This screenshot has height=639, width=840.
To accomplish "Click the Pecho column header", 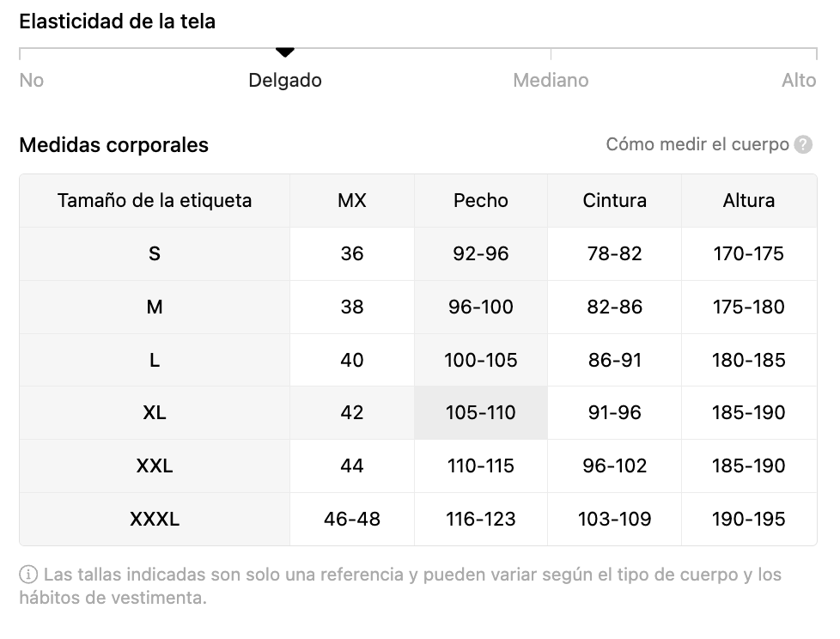I will click(x=480, y=200).
